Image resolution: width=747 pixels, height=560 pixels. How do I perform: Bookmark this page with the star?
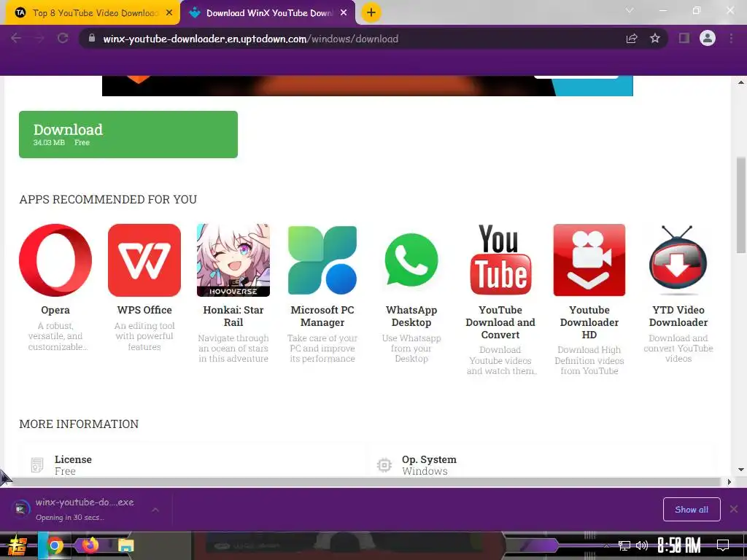[655, 39]
